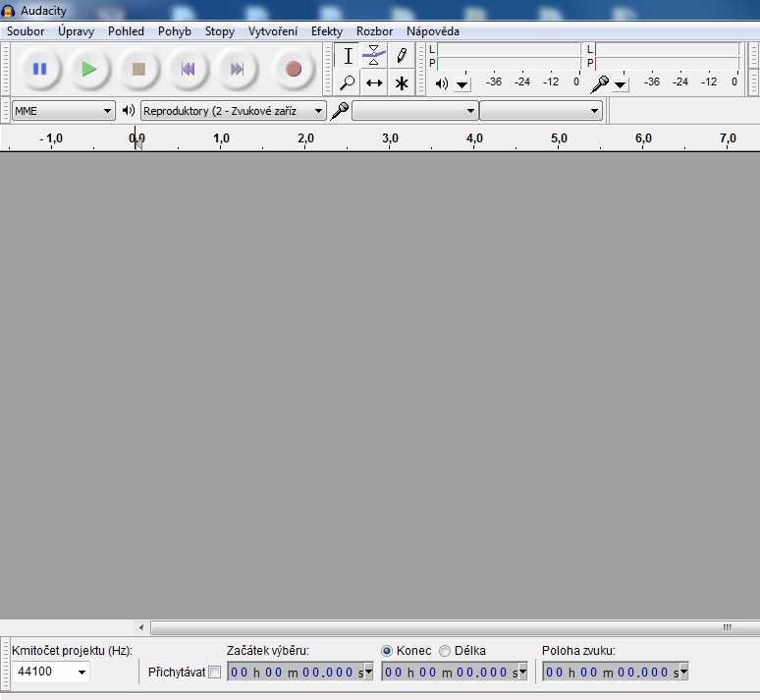Click the playback meter speaker icon

[441, 83]
